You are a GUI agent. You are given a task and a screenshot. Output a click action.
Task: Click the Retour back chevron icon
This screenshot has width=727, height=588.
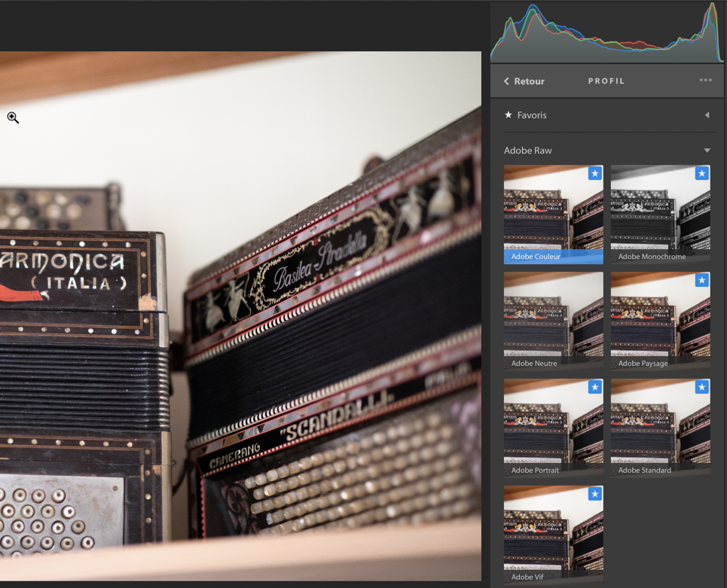pyautogui.click(x=506, y=81)
